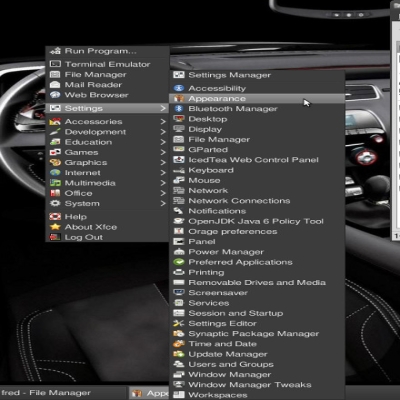Click the Help lifebuoy icon
Viewport: 400px width, 400px height.
tap(55, 217)
